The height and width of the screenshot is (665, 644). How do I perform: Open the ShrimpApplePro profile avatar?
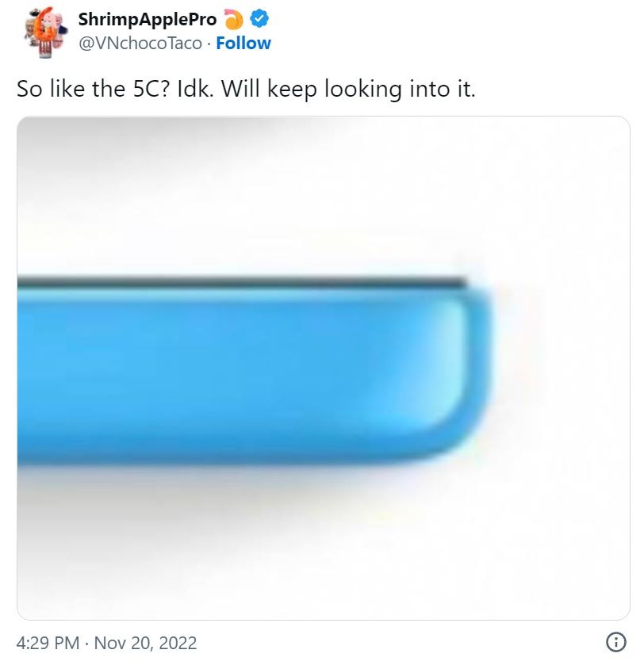(42, 32)
